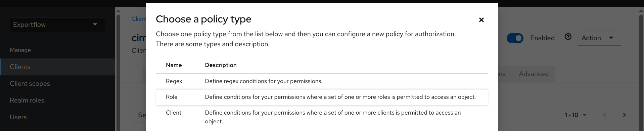Click the search input field
The image size is (644, 131).
[140, 115]
